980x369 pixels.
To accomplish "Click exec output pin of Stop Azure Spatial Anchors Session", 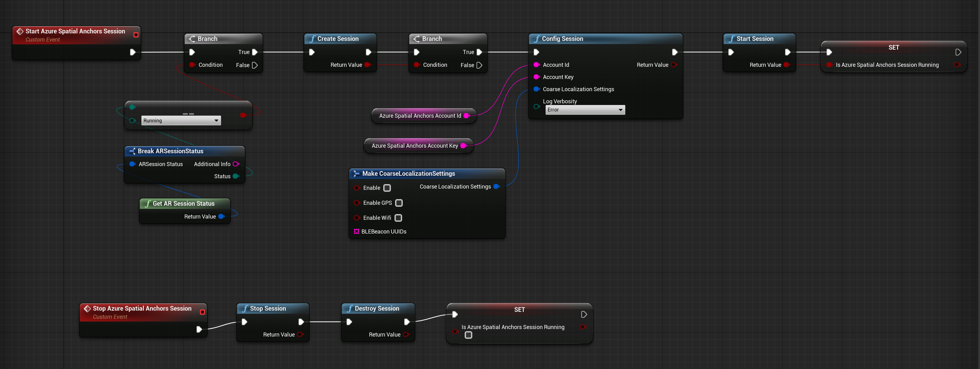I will 199,329.
